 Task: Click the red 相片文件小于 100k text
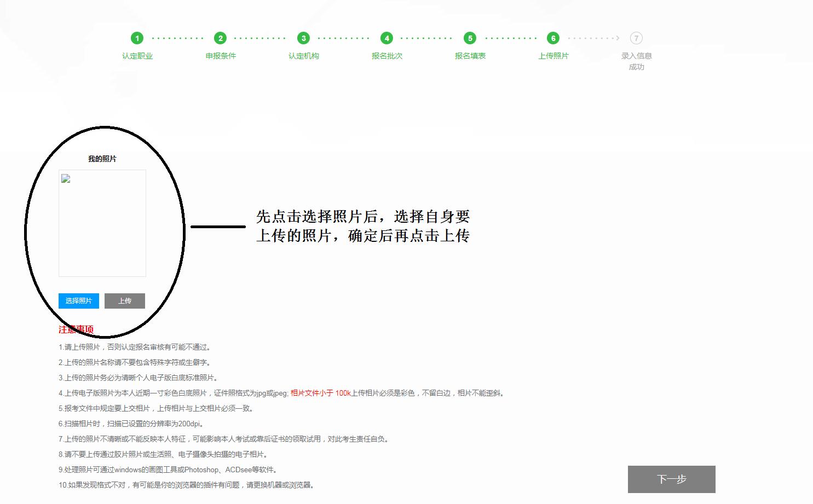tap(320, 393)
